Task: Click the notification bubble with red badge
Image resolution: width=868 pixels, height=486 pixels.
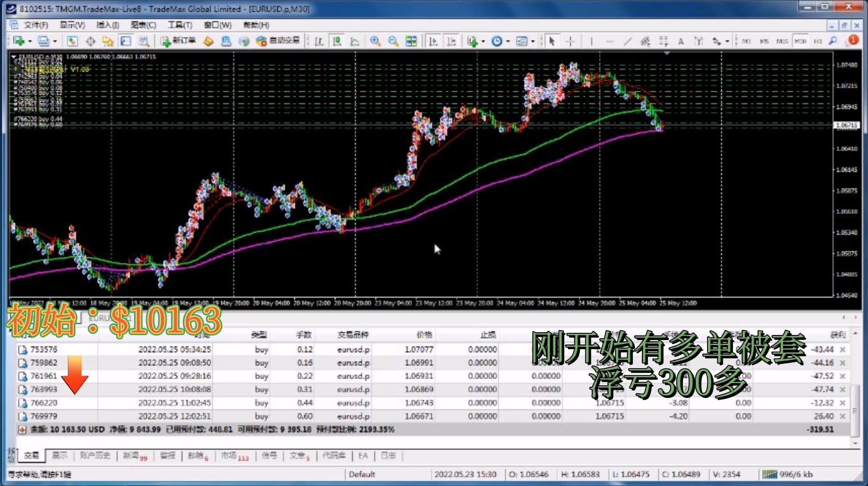Action: [852, 41]
